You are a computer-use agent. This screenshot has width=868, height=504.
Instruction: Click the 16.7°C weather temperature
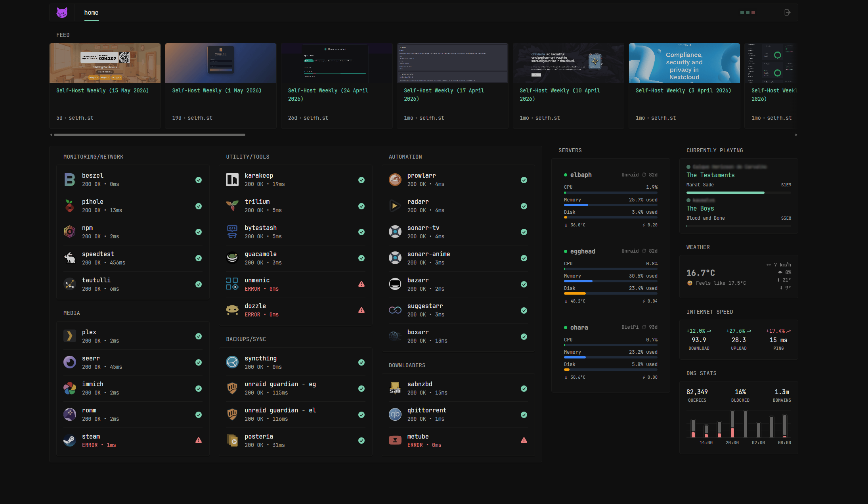(701, 273)
